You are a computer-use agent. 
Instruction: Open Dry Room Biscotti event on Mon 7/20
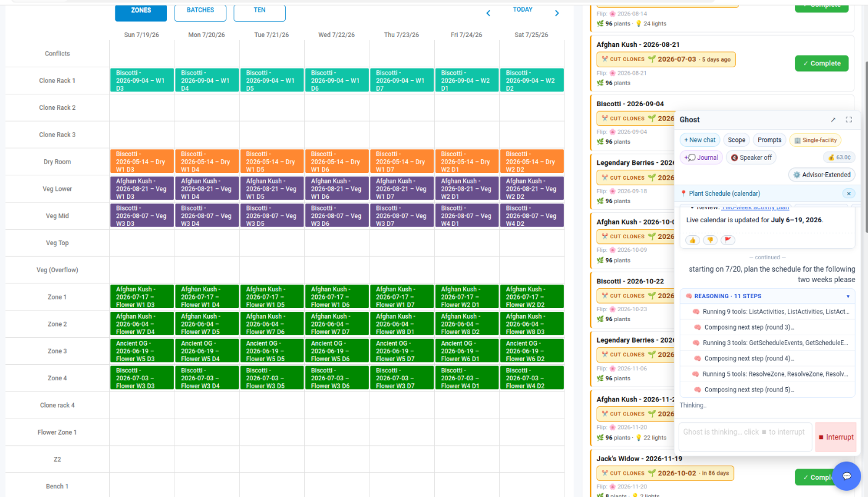point(207,162)
